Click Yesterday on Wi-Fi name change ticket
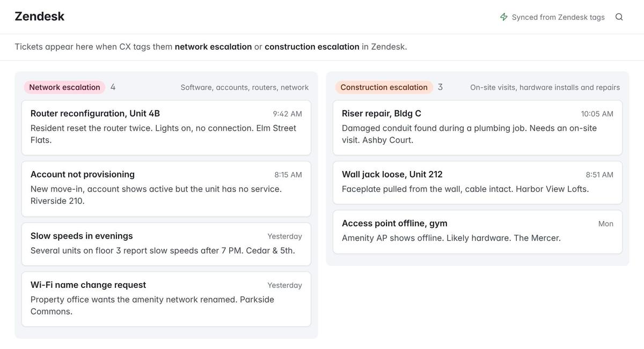The width and height of the screenshot is (644, 349). coord(284,285)
